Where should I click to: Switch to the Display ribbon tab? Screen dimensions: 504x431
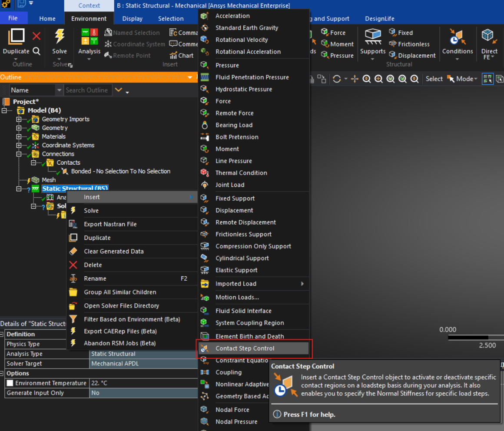click(132, 19)
